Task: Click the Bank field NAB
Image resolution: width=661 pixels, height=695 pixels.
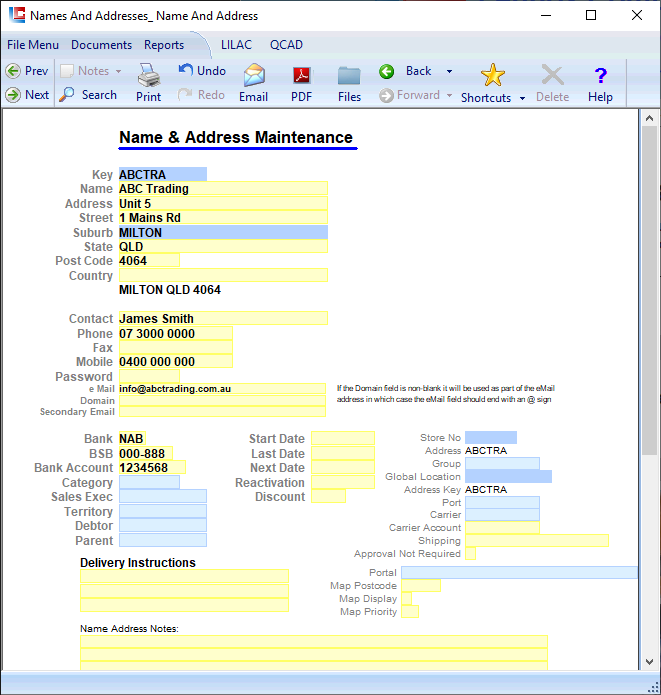Action: click(x=132, y=438)
